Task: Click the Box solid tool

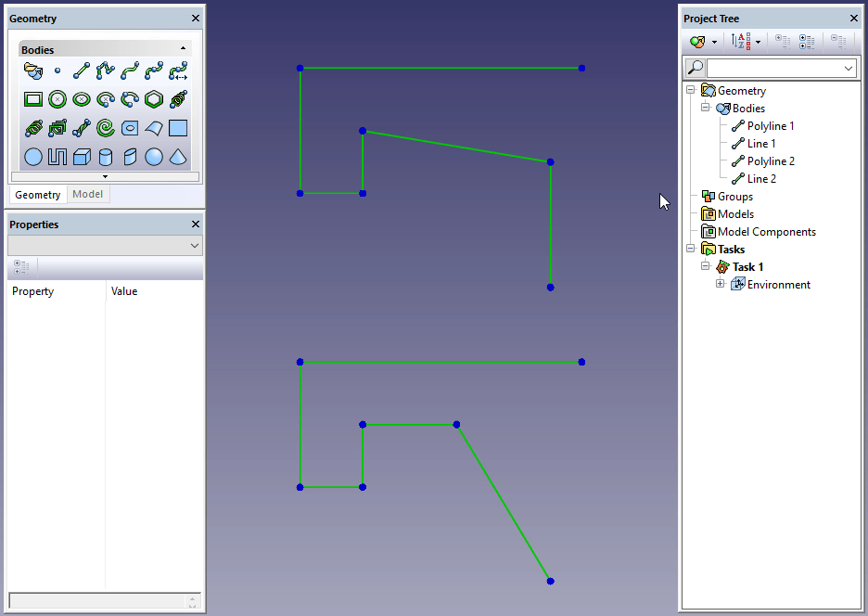Action: coord(82,157)
